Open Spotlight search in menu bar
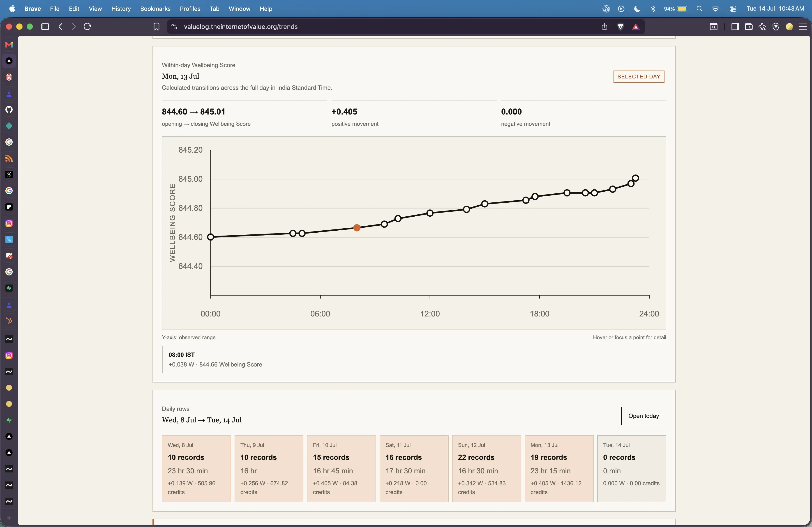Viewport: 812px width, 527px height. pos(699,9)
